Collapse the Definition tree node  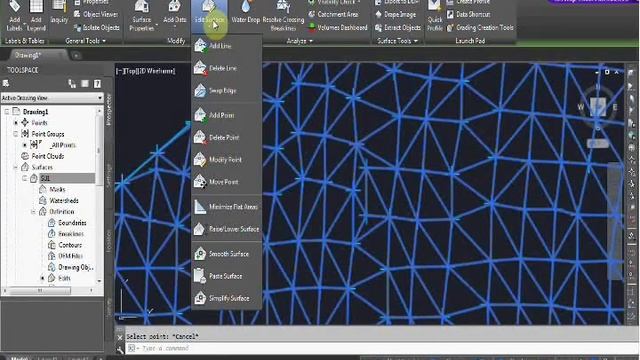33,212
